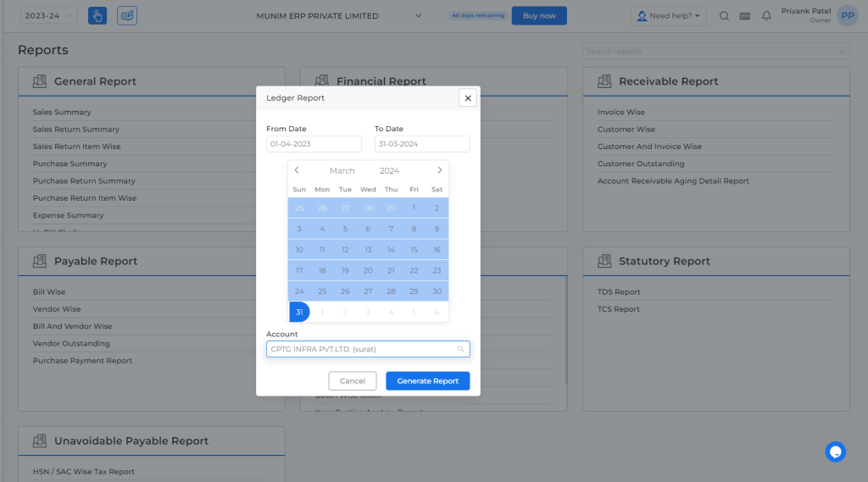The image size is (868, 482).
Task: Open Bill And Vendor Wise report
Action: point(72,326)
